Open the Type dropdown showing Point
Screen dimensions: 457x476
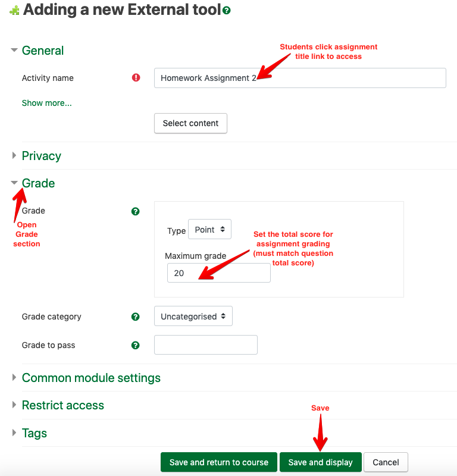[209, 229]
